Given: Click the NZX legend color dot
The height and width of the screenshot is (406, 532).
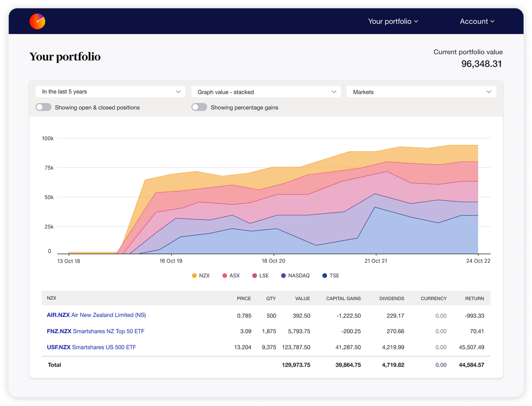Looking at the screenshot, I should click(195, 275).
